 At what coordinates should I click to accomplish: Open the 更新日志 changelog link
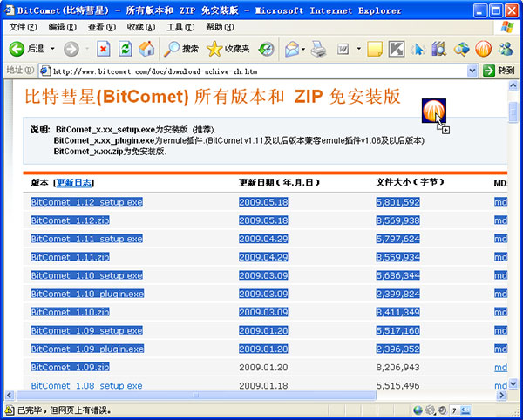click(74, 183)
